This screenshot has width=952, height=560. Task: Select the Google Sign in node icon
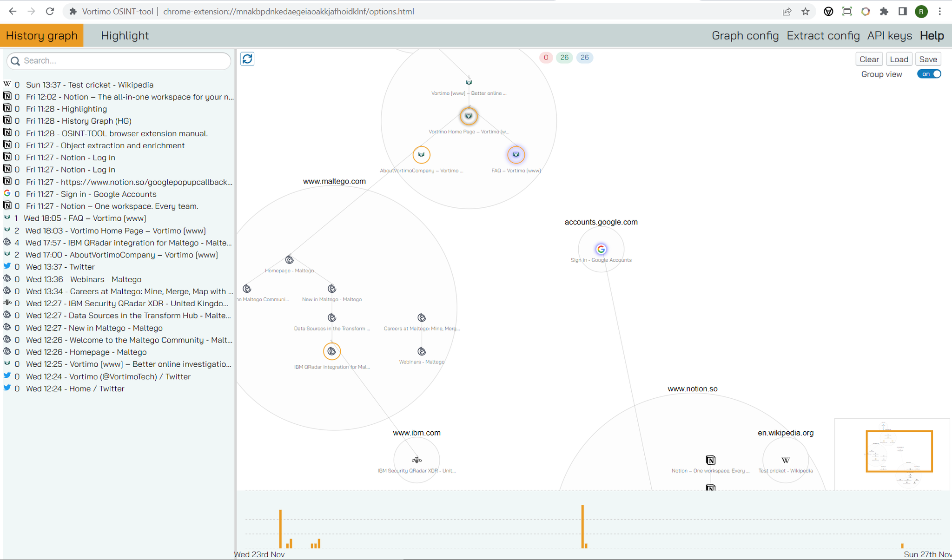coord(601,249)
